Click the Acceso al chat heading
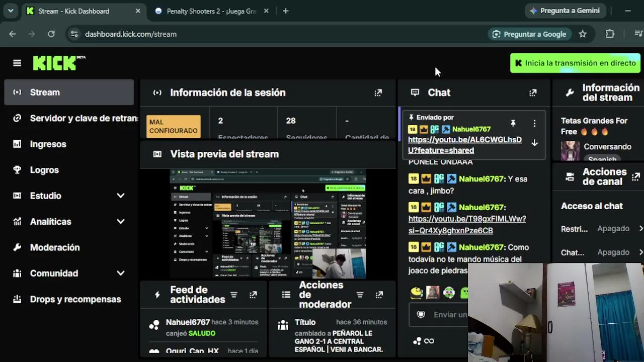Image resolution: width=644 pixels, height=362 pixels. (592, 206)
